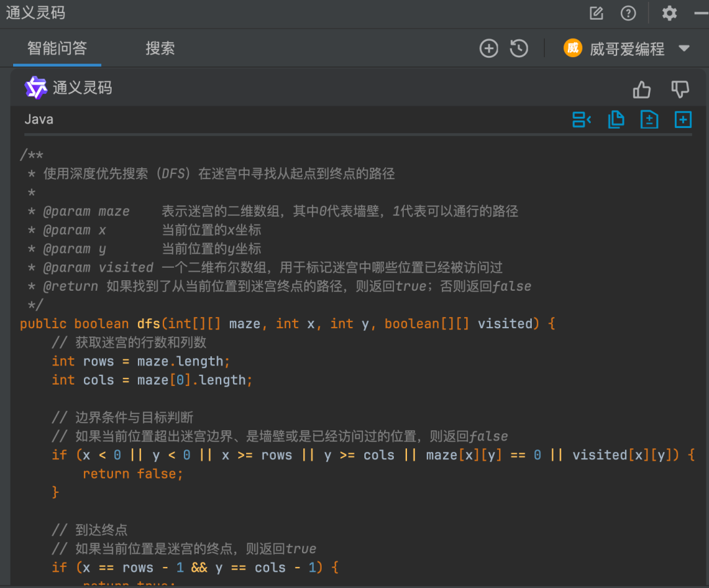The height and width of the screenshot is (588, 709).
Task: Expand the 威哥爱编程 account dropdown arrow
Action: click(684, 49)
